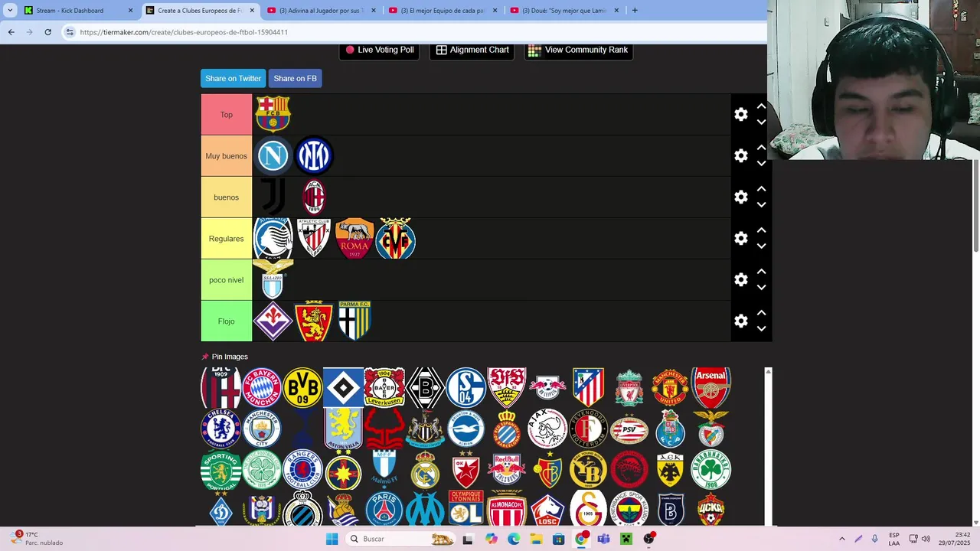The image size is (980, 551).
Task: Open the Alignment Chart
Action: [x=472, y=50]
